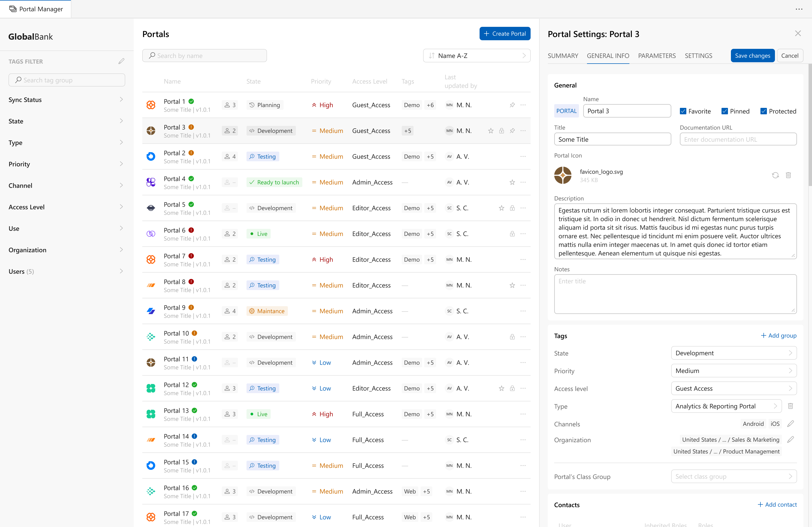Click the Maintance state badge on Portal 9
The image size is (812, 527).
(x=267, y=311)
